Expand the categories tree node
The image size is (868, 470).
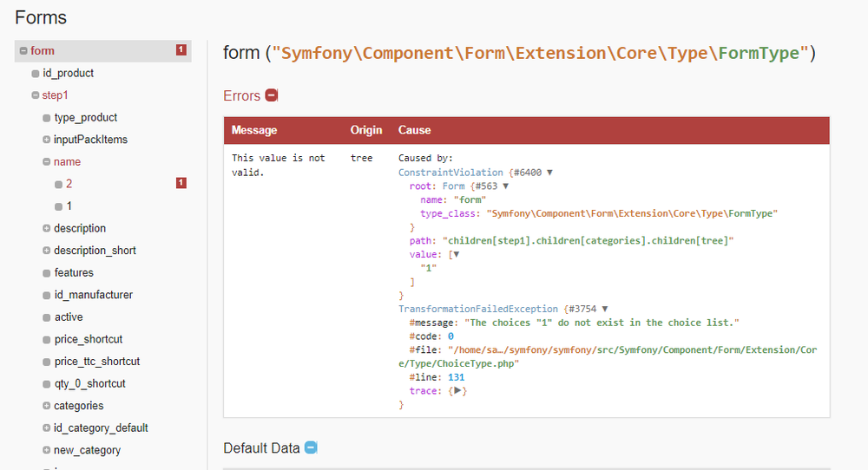[x=47, y=405]
